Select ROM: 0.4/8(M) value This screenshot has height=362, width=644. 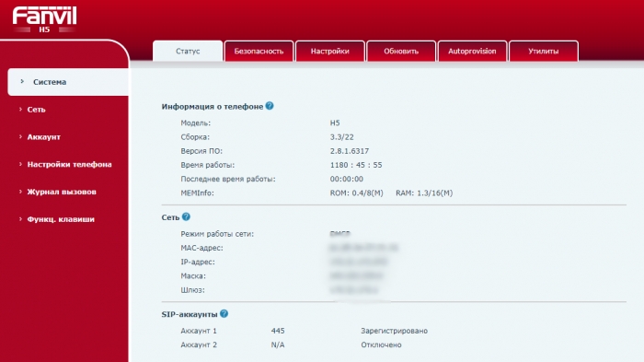[357, 193]
